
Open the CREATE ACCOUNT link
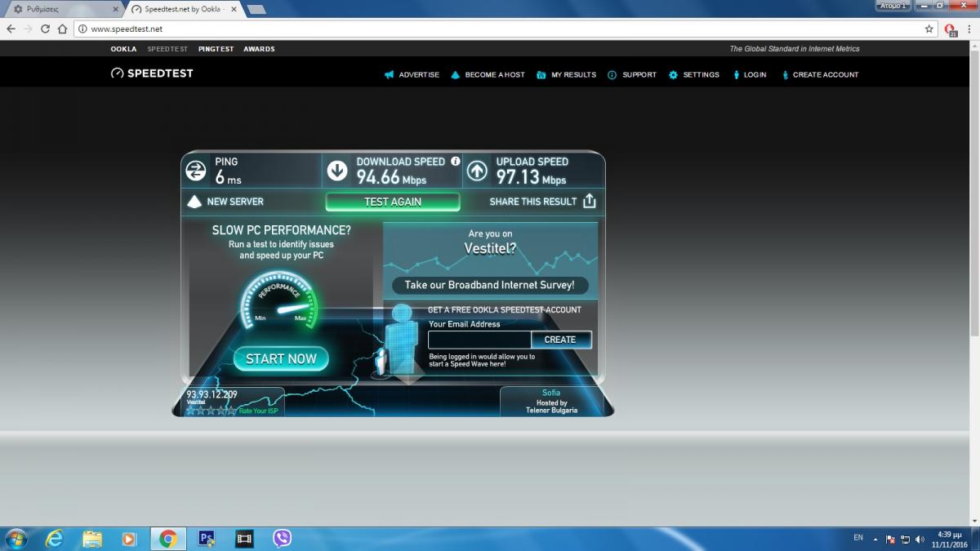pos(826,75)
